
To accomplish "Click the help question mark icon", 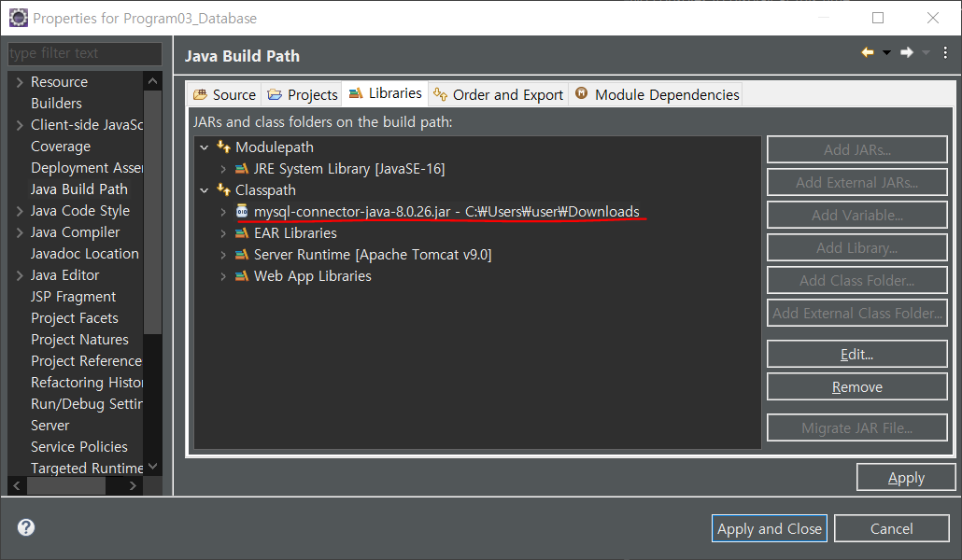I will tap(26, 527).
